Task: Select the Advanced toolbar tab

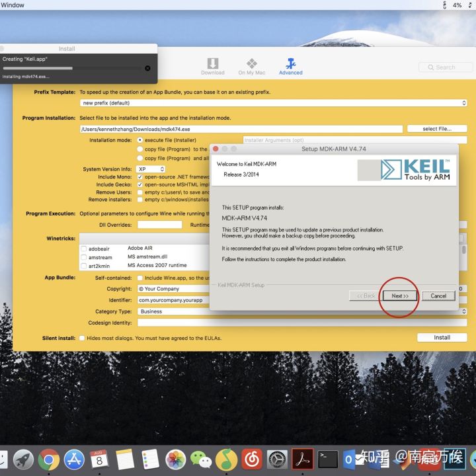Action: pyautogui.click(x=290, y=67)
